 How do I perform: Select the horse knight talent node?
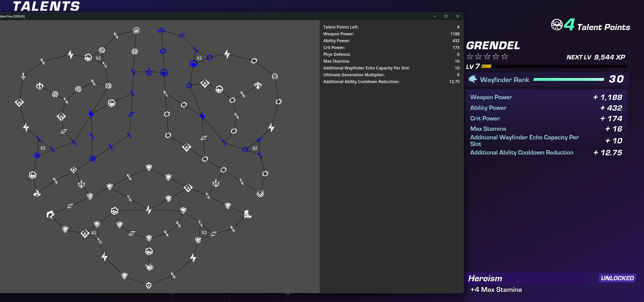pos(247,214)
